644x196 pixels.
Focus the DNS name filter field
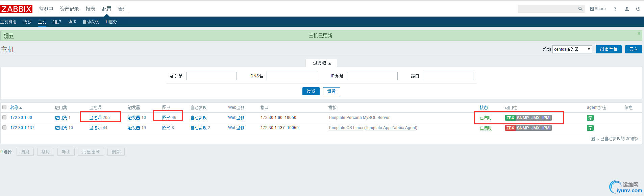pos(292,76)
